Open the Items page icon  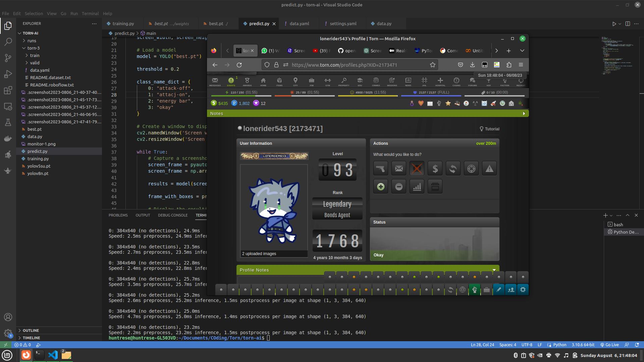[279, 81]
